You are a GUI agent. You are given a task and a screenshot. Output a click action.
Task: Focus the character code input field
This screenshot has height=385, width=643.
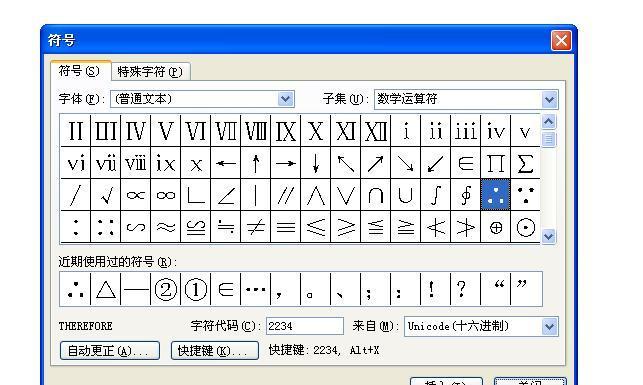[x=305, y=326]
